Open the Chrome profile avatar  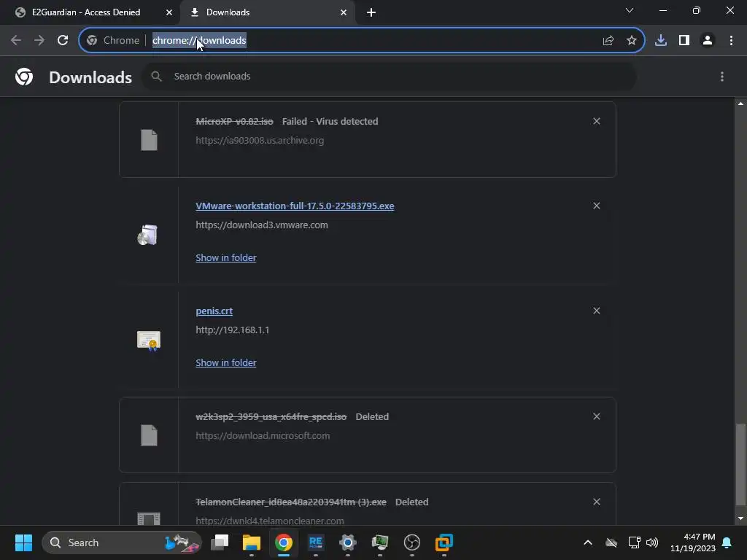(x=708, y=41)
